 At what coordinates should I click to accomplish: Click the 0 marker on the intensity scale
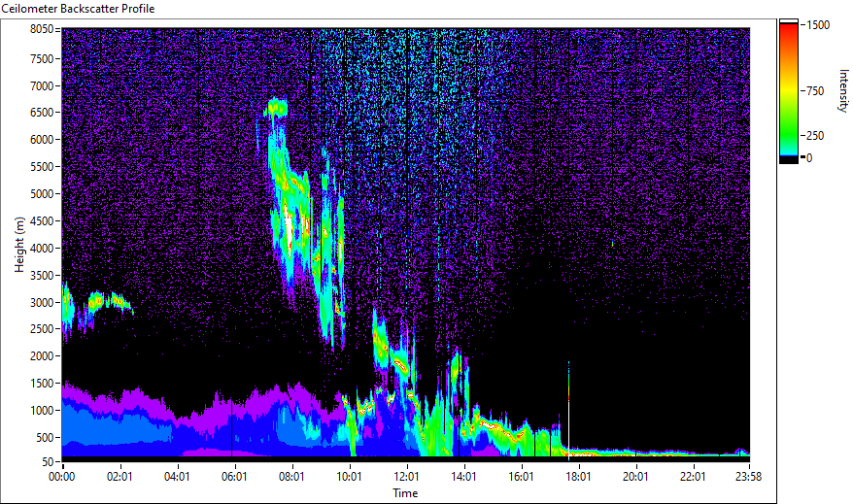click(x=809, y=158)
